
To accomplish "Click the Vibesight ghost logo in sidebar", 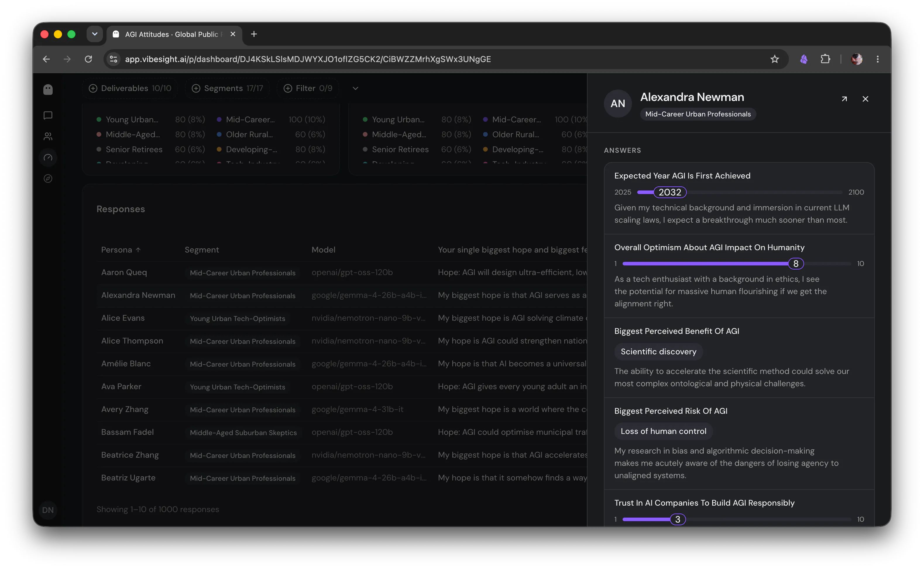I will tap(48, 89).
